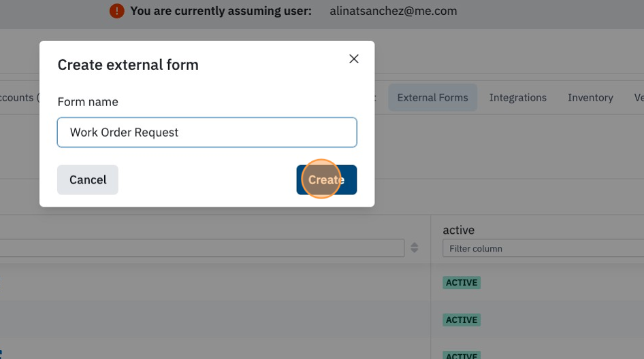The image size is (644, 359).
Task: Click the active column header
Action: pyautogui.click(x=458, y=230)
